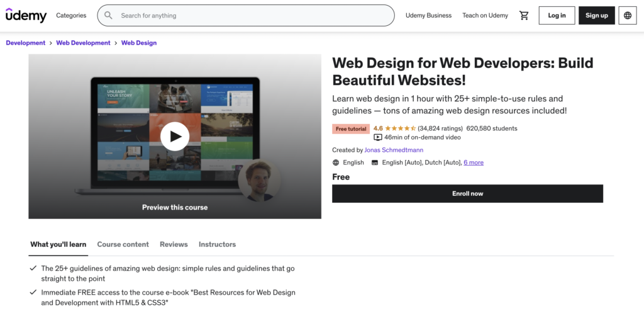Viewport: 644px width, 311px height.
Task: Switch to the Instructors tab
Action: point(217,244)
